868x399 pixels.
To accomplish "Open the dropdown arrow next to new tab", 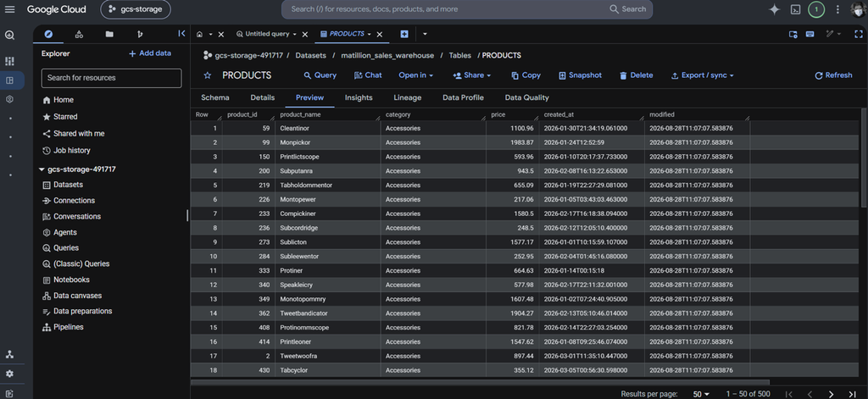I will [426, 35].
